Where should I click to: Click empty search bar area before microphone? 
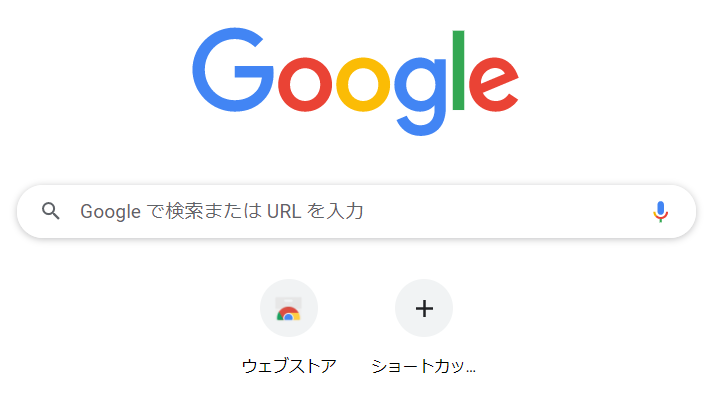pos(505,211)
